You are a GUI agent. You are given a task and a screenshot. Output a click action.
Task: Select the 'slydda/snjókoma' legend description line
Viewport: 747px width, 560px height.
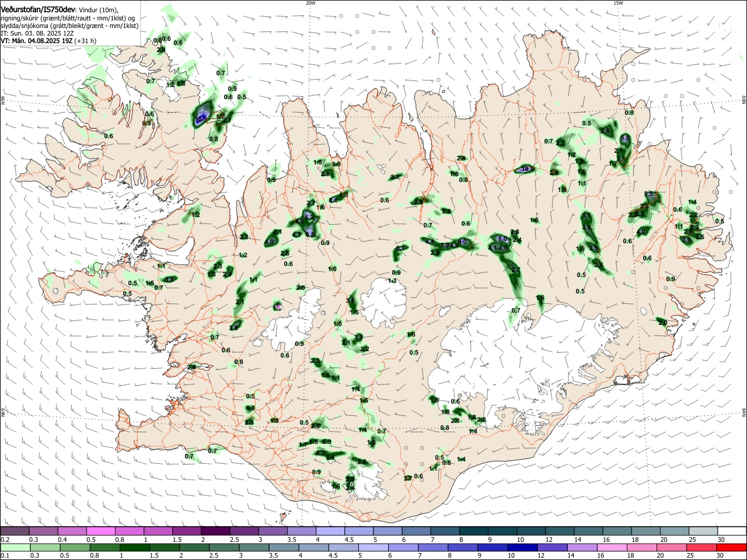tap(69, 26)
